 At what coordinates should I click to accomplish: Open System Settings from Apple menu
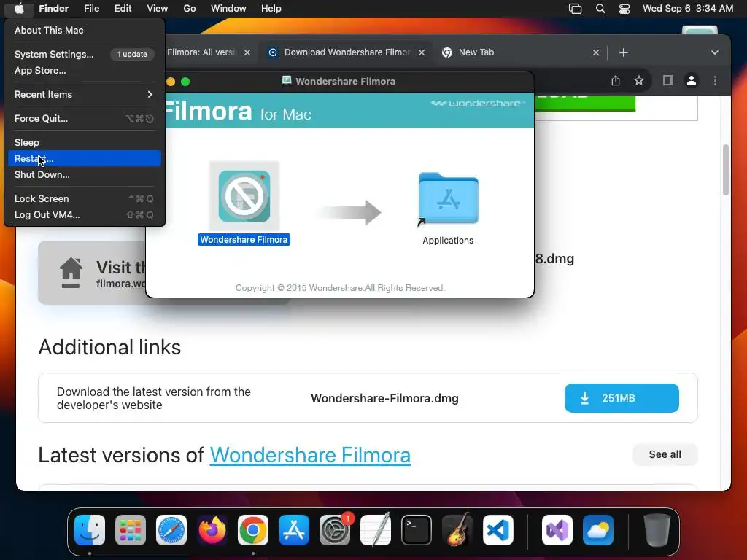coord(85,54)
